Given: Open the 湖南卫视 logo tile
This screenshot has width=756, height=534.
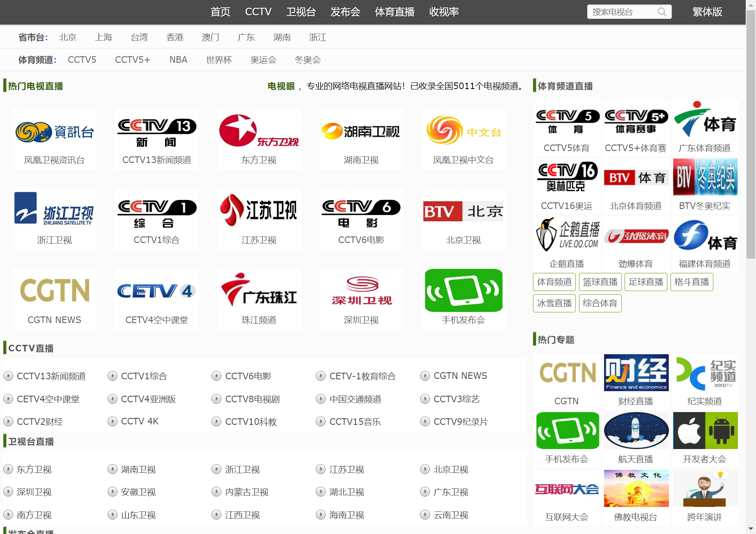Looking at the screenshot, I should point(361,131).
